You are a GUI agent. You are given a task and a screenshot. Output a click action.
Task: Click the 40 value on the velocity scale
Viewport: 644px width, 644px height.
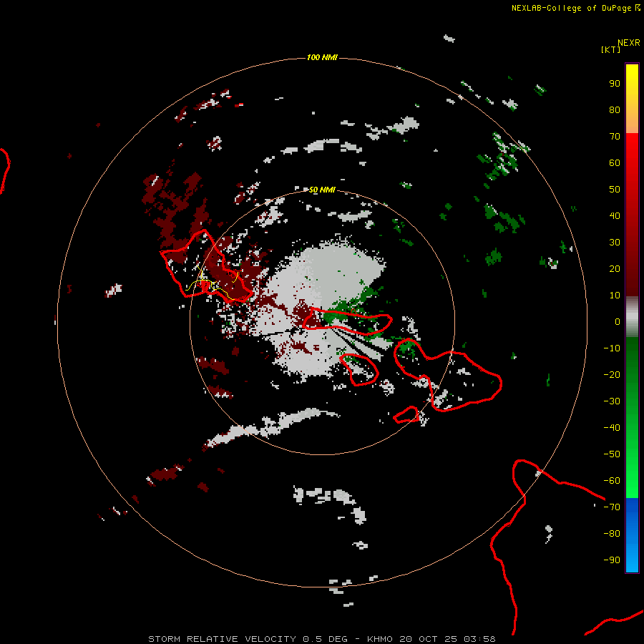(615, 216)
